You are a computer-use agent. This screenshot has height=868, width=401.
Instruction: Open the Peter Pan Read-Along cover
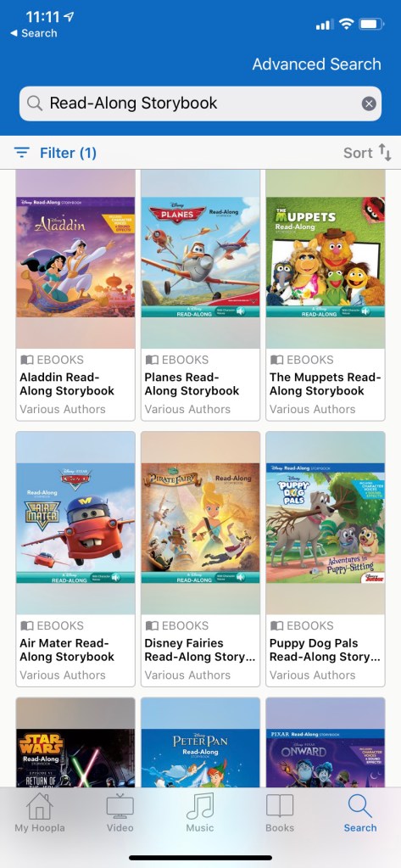coord(200,758)
